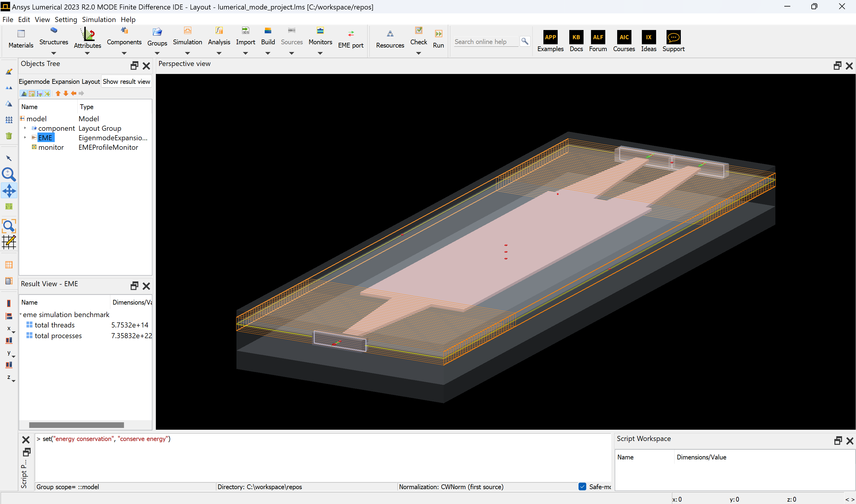Open the Setting menu
856x504 pixels.
pyautogui.click(x=66, y=19)
